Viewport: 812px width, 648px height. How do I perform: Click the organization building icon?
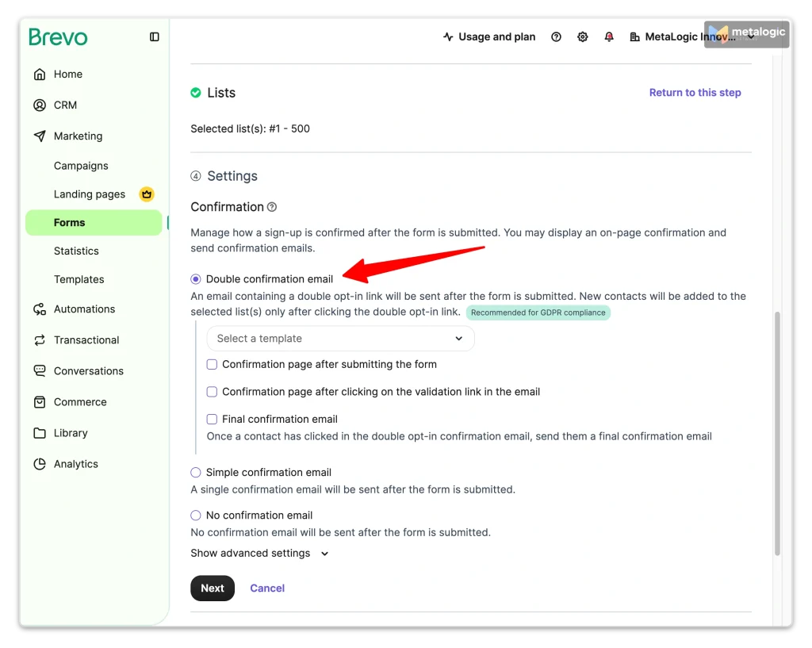(x=634, y=36)
